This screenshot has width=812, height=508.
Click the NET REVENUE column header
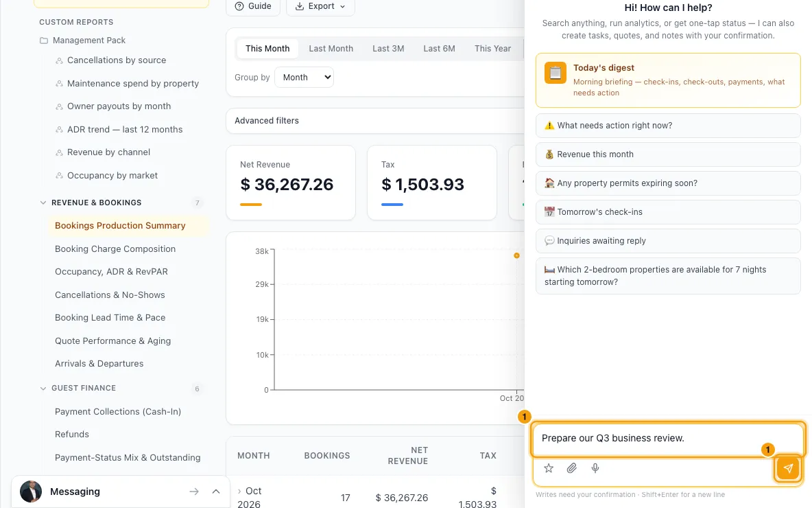[407, 456]
